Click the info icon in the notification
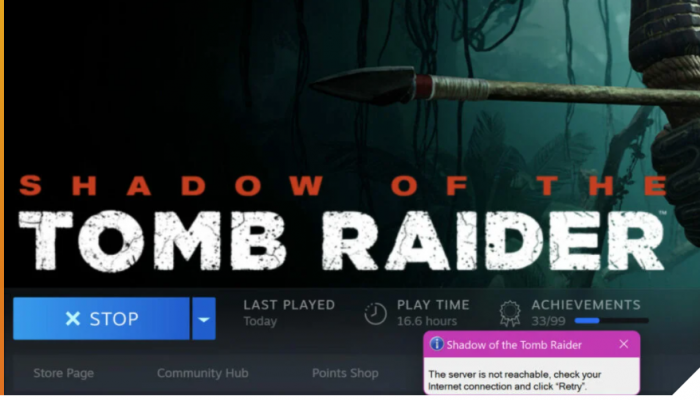 point(436,344)
